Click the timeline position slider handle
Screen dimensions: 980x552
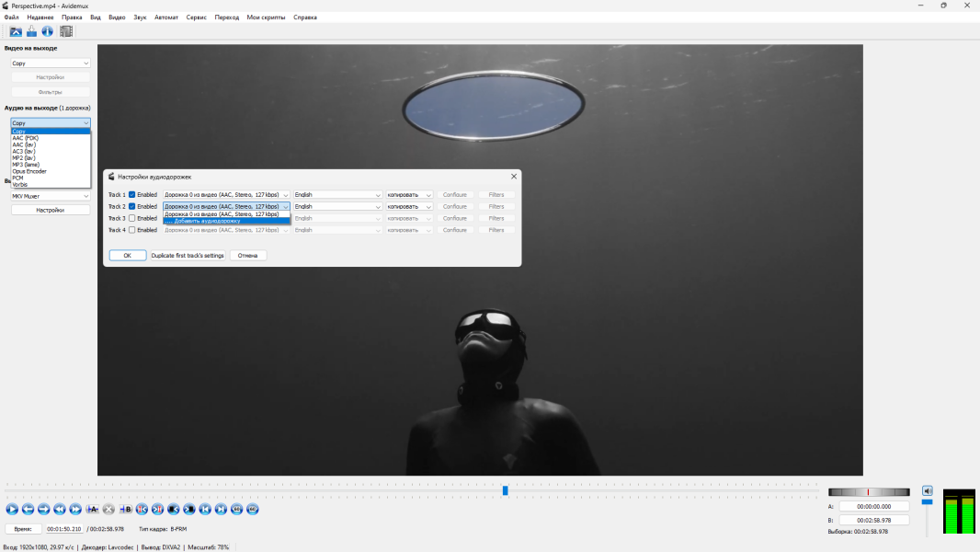pos(505,490)
